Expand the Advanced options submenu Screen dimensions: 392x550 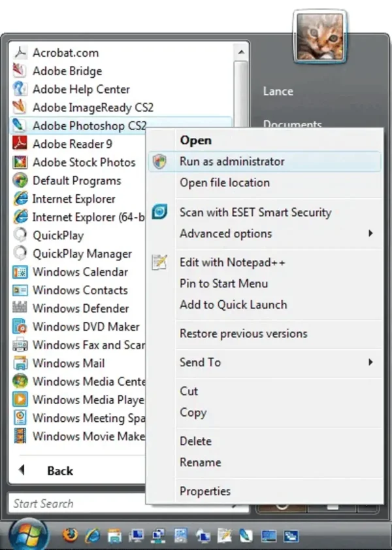tap(225, 233)
